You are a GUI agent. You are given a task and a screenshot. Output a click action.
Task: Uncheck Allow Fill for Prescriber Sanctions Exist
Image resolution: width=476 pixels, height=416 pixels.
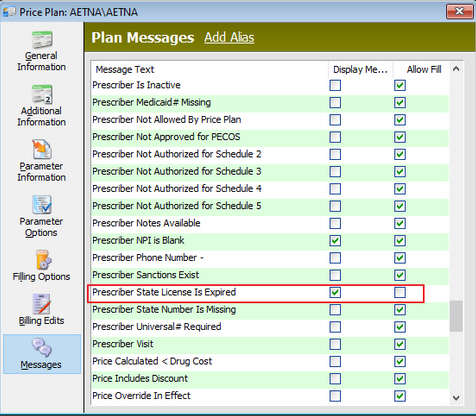coord(400,275)
